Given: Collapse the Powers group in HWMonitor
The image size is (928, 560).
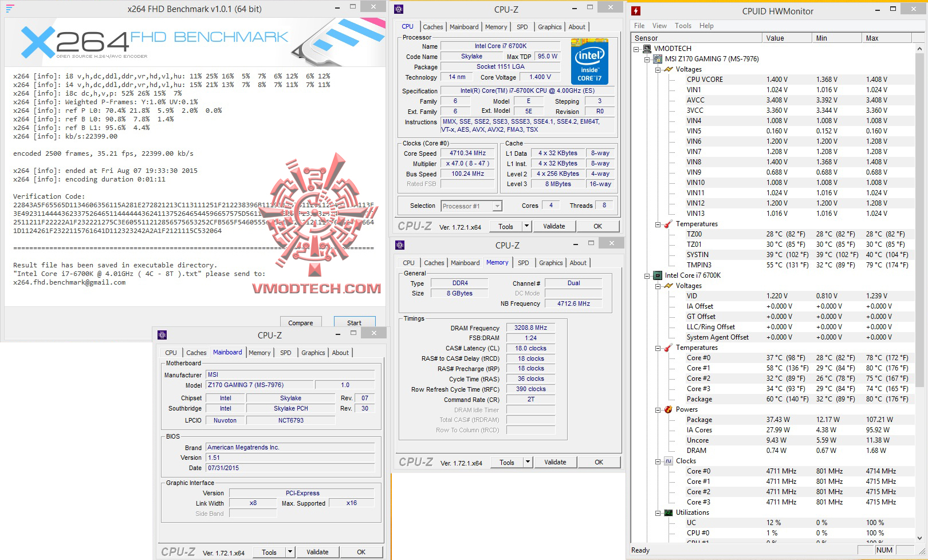Looking at the screenshot, I should pyautogui.click(x=658, y=409).
